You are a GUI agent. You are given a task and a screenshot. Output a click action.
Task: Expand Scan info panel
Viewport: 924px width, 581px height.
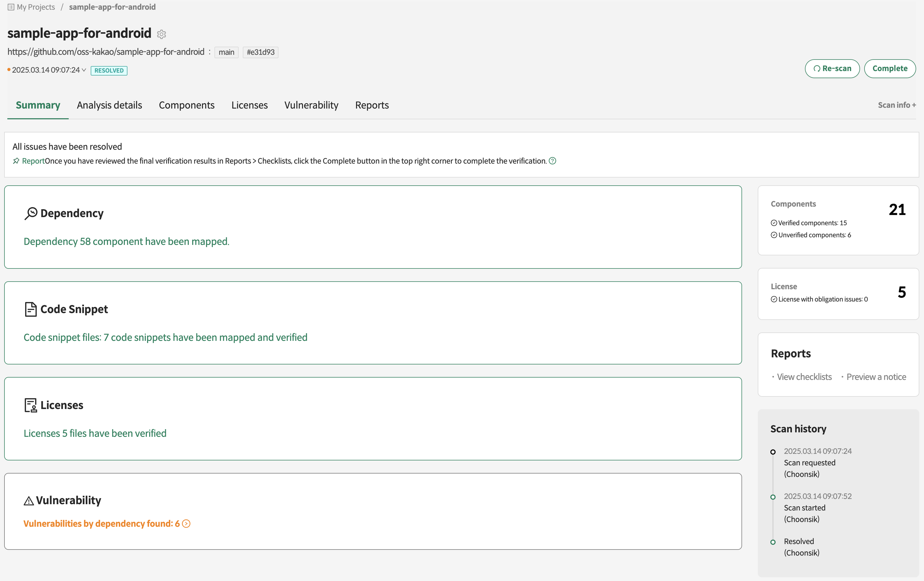point(896,105)
